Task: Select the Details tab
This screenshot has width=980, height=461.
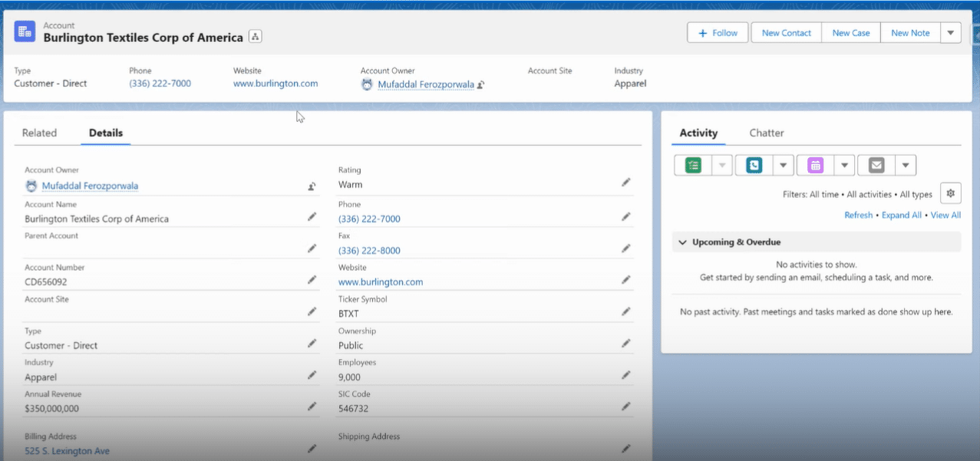Action: (x=106, y=133)
